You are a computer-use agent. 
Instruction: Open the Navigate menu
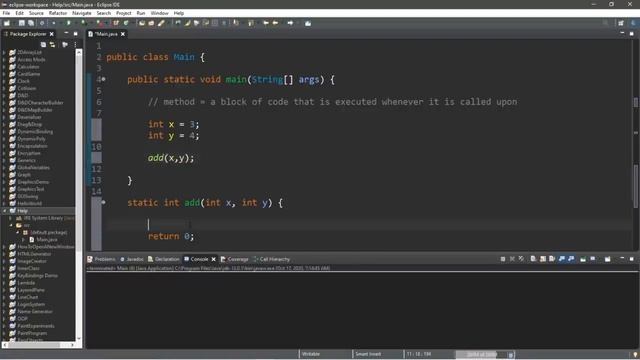[82, 13]
